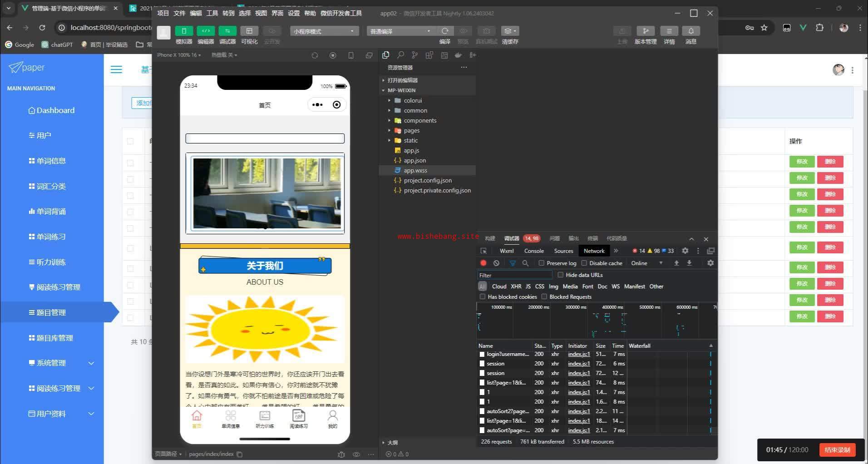Clear network log icon in devtools

coord(496,263)
